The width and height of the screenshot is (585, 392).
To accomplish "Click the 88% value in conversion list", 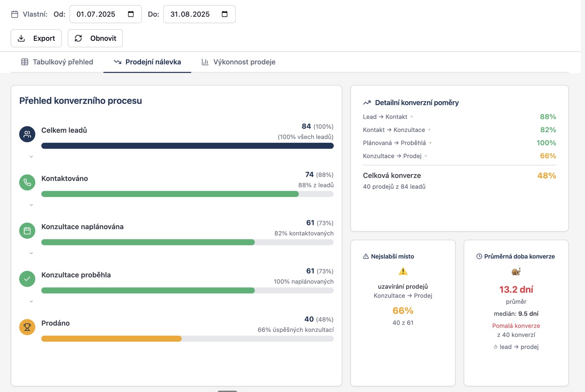I will coord(548,117).
